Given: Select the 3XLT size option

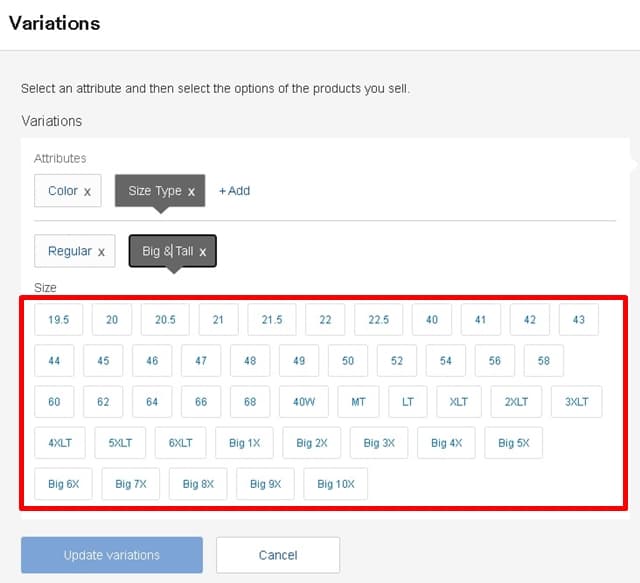Looking at the screenshot, I should (x=576, y=402).
